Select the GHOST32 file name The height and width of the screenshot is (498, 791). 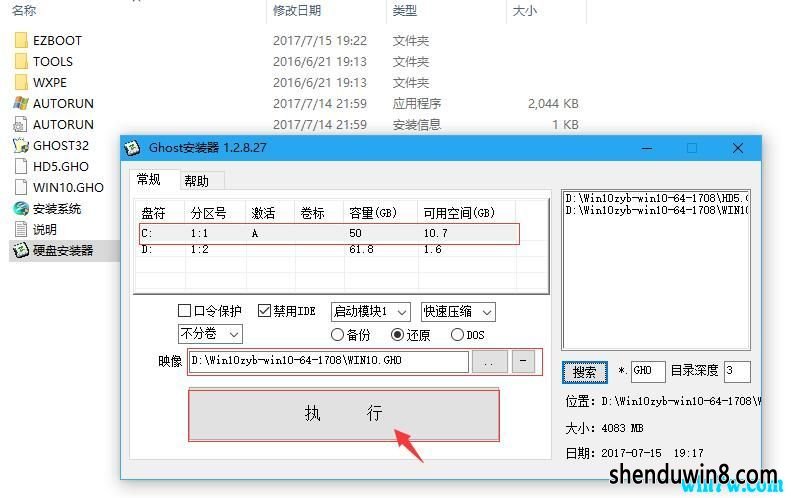coord(61,145)
